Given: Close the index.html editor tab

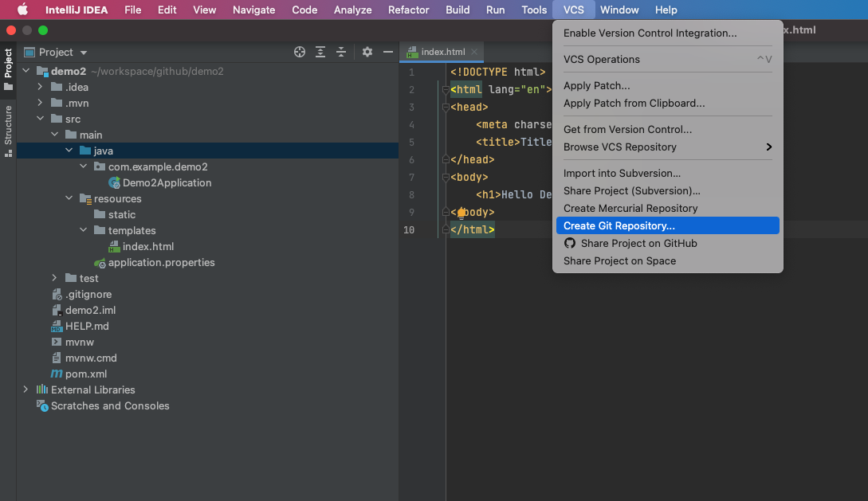Looking at the screenshot, I should coord(474,52).
